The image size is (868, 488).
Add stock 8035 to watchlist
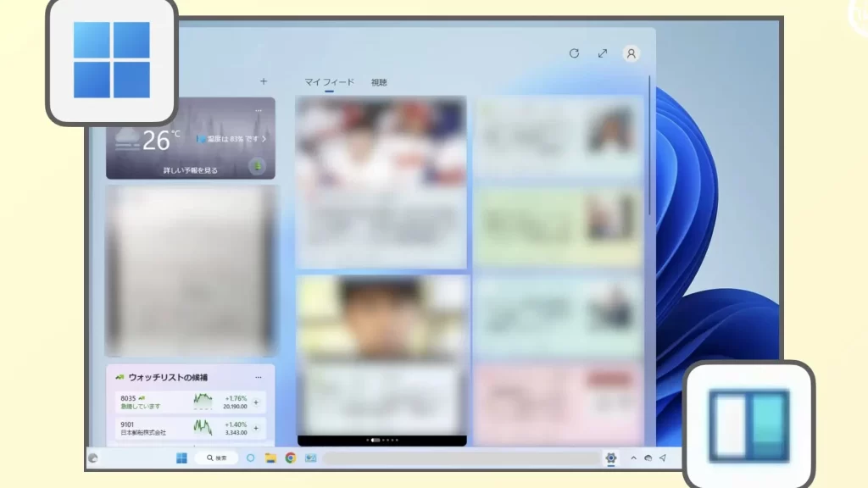pos(256,402)
